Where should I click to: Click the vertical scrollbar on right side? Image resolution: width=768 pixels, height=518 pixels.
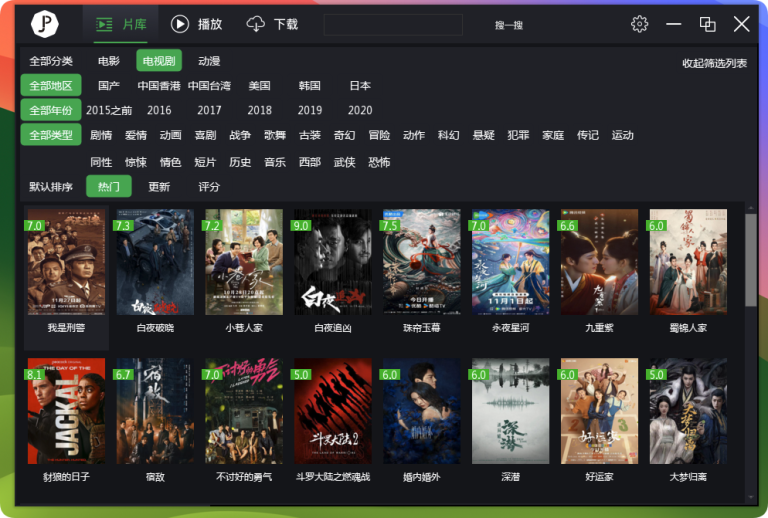(750, 260)
